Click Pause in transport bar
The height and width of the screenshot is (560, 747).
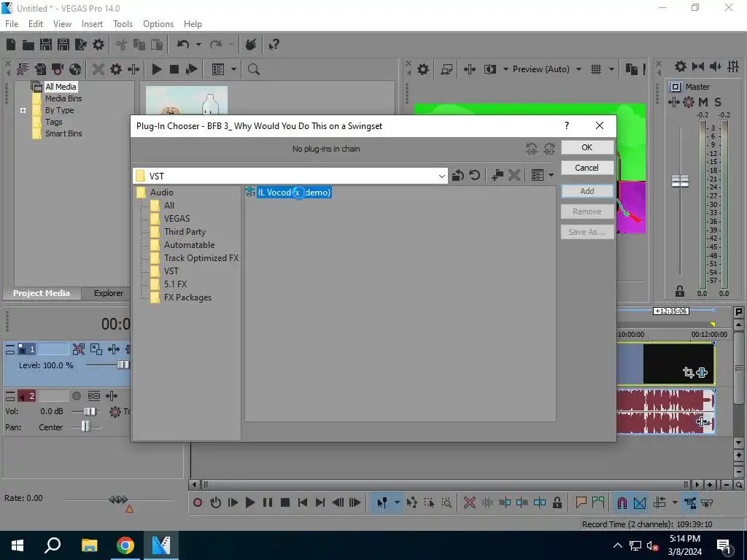268,502
